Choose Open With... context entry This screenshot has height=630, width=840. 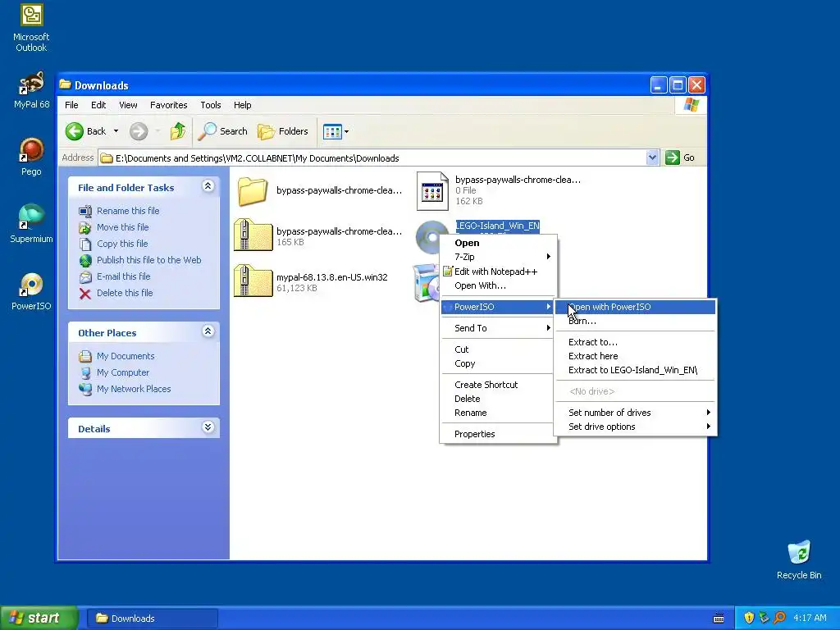point(498,285)
